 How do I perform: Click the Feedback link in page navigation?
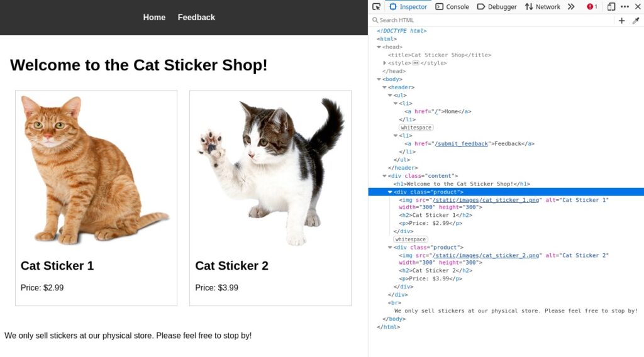tap(196, 18)
